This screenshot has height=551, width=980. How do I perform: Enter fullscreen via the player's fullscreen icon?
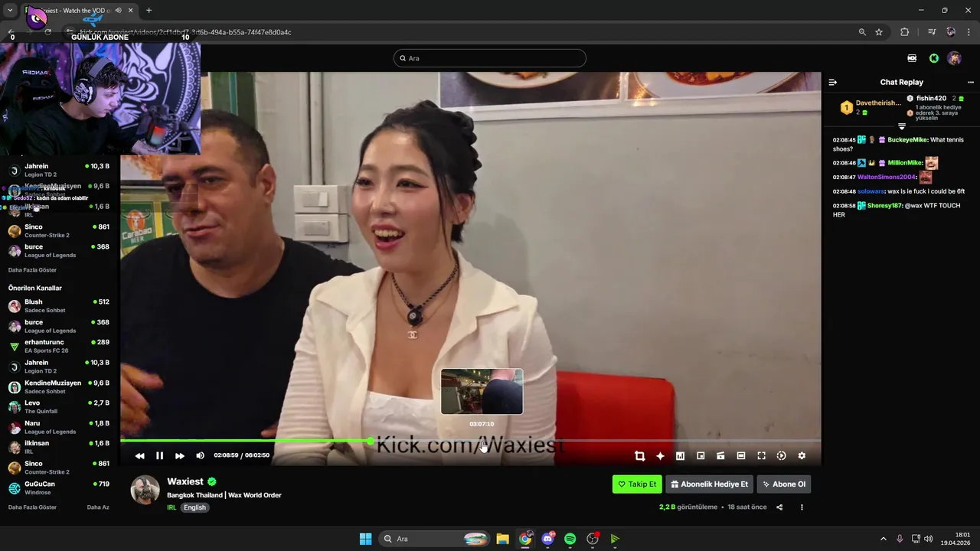pyautogui.click(x=761, y=456)
